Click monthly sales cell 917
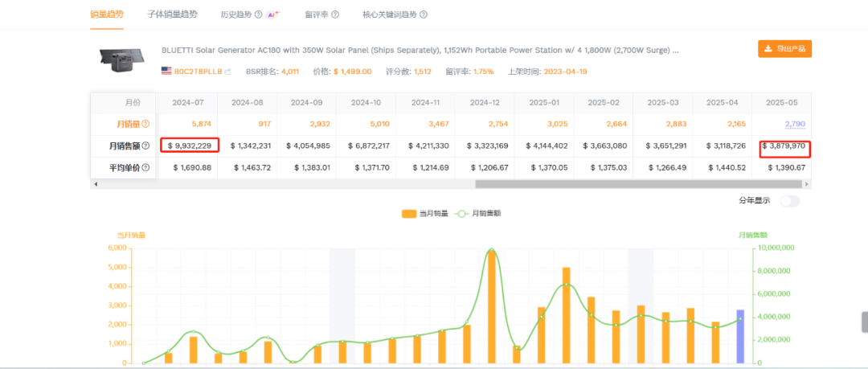 (x=264, y=124)
